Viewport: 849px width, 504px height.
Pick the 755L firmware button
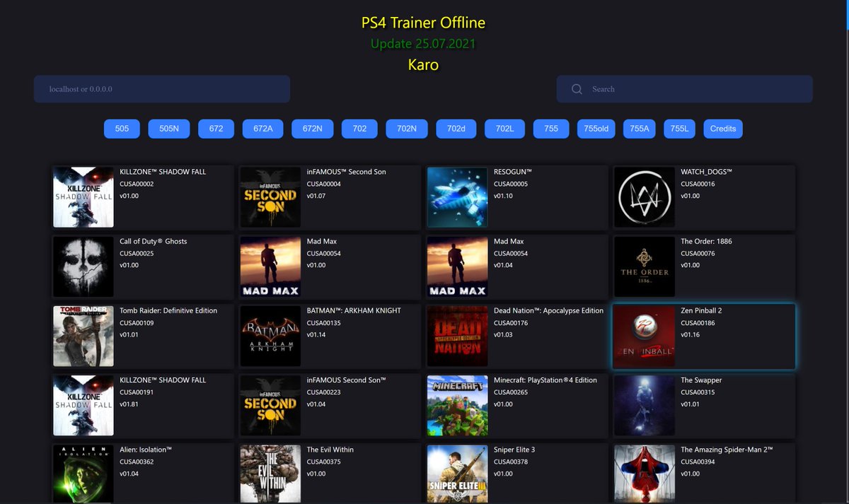click(x=679, y=129)
